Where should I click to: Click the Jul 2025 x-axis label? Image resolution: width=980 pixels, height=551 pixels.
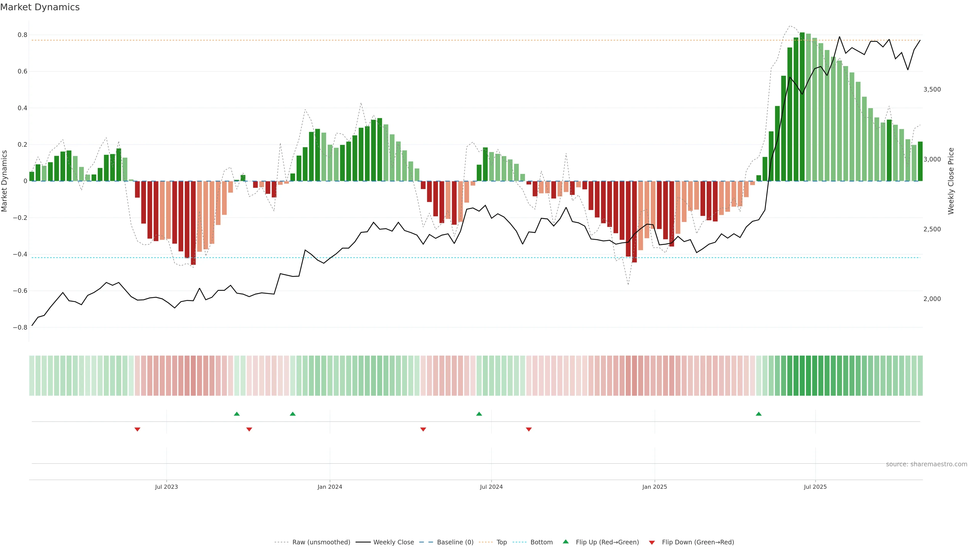tap(815, 487)
